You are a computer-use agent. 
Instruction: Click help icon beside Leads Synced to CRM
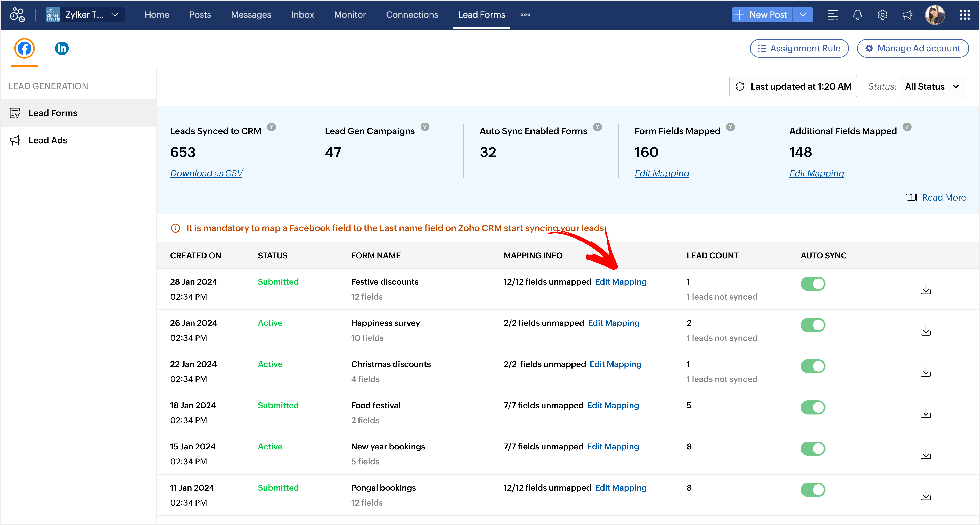pyautogui.click(x=271, y=127)
